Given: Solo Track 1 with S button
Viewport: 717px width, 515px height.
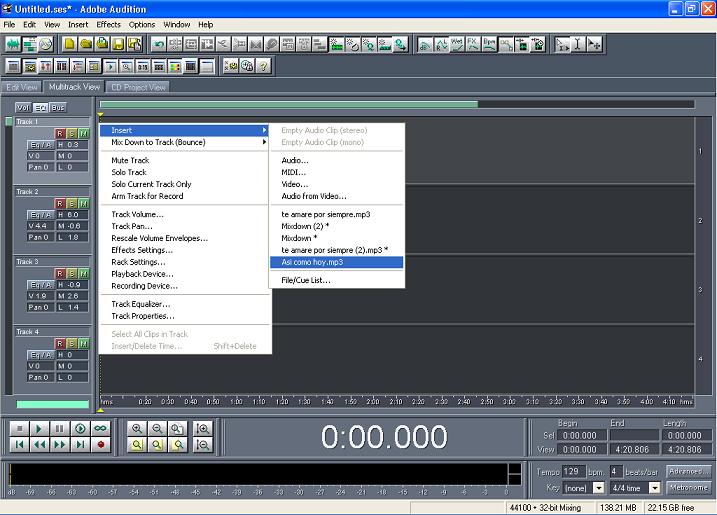Looking at the screenshot, I should coord(72,134).
